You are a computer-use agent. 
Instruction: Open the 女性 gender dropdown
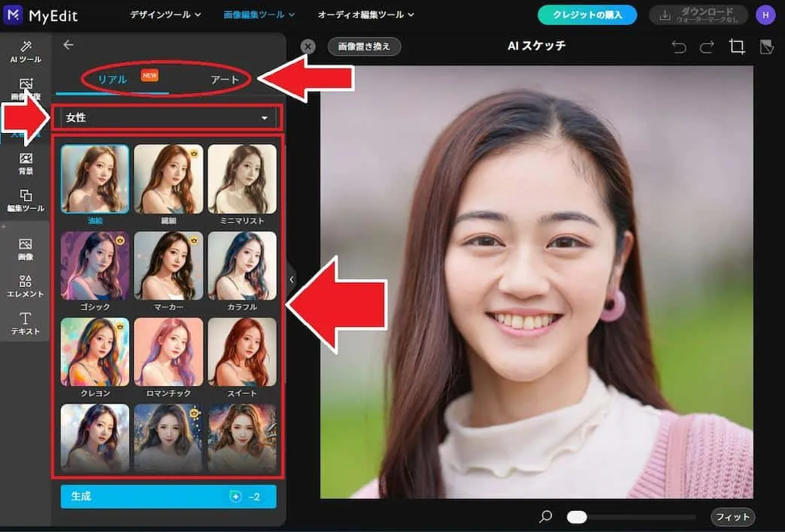pos(168,118)
